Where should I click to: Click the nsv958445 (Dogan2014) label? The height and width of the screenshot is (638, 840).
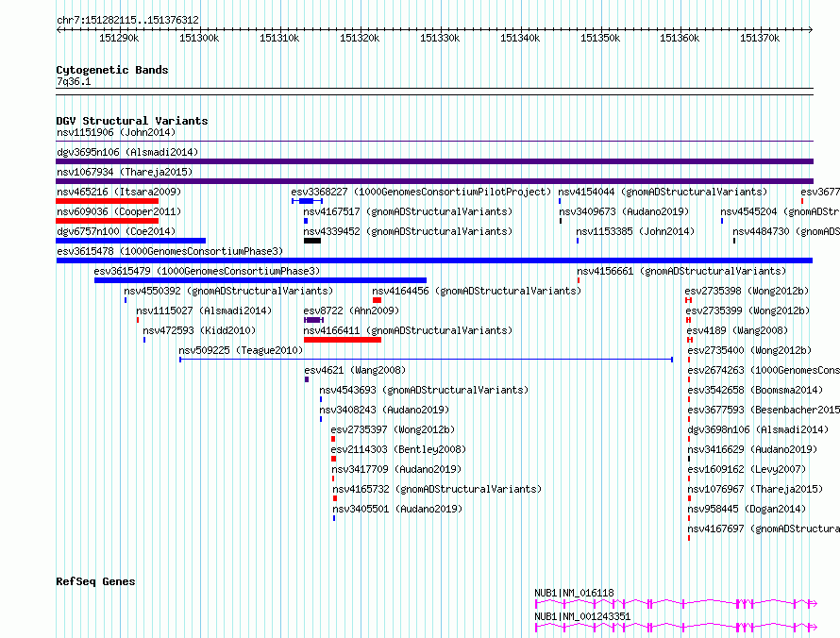point(747,509)
